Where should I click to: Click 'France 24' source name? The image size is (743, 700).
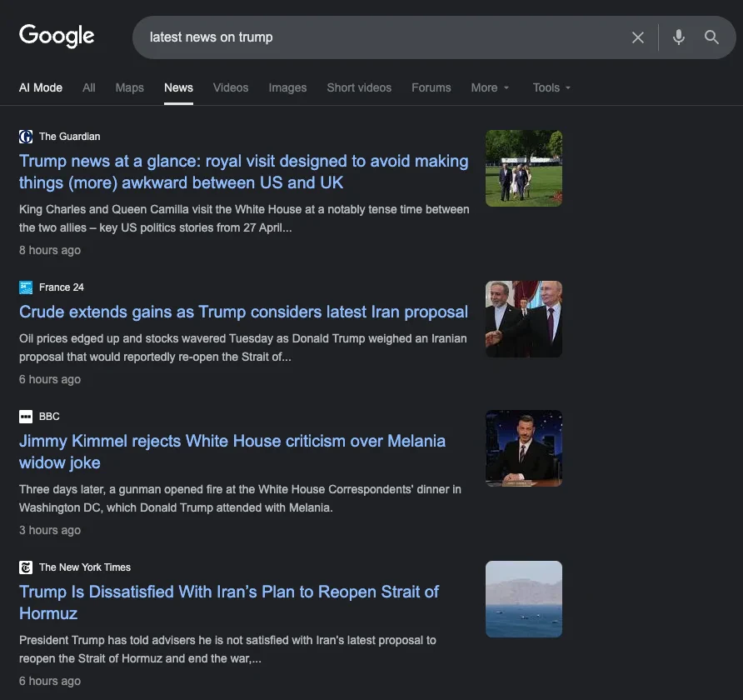(x=61, y=287)
